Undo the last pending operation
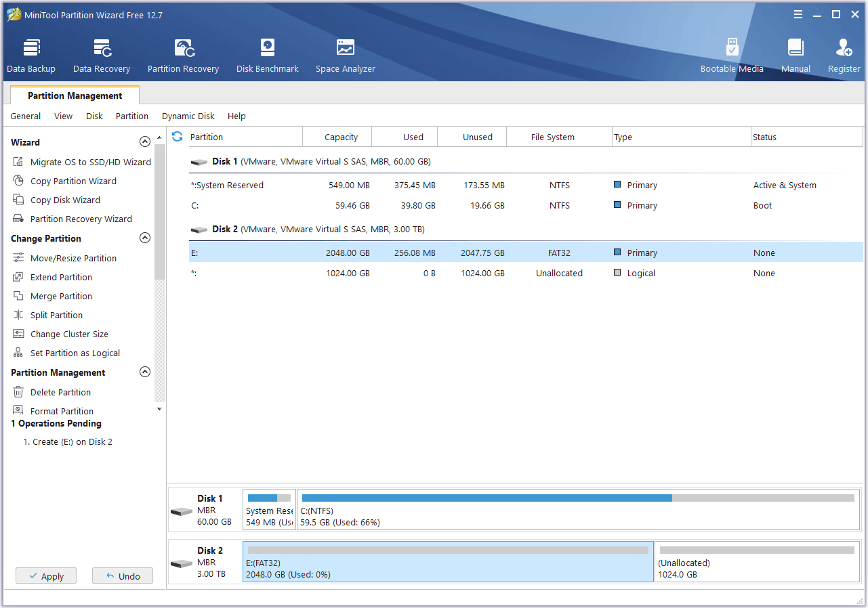 (x=123, y=576)
